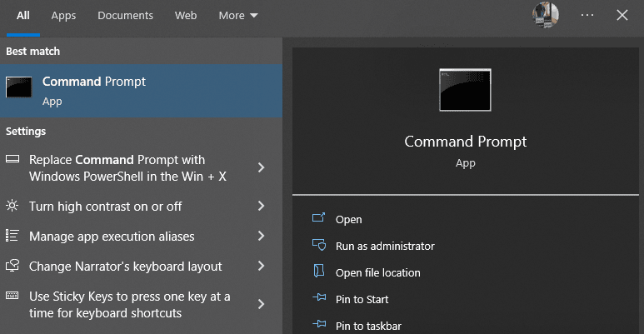
Task: Click the Open file location folder icon
Action: 317,272
